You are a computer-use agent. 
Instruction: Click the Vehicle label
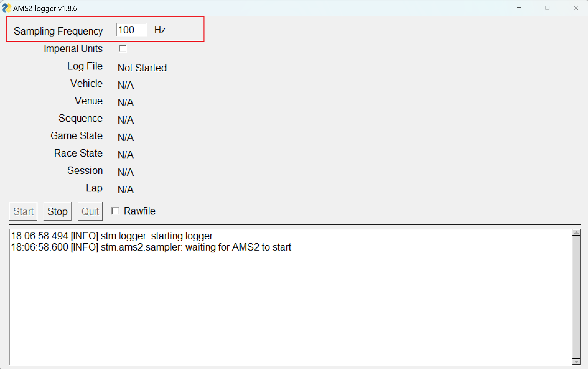[x=86, y=83]
